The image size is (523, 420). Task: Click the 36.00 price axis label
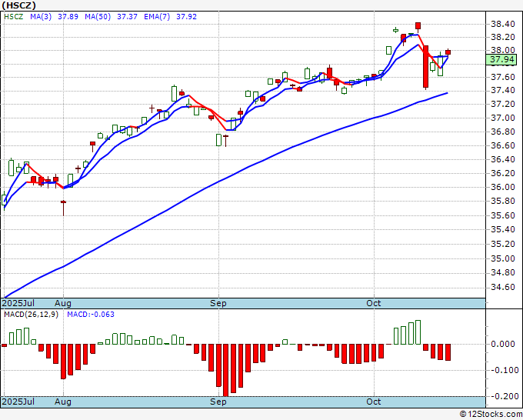(502, 187)
